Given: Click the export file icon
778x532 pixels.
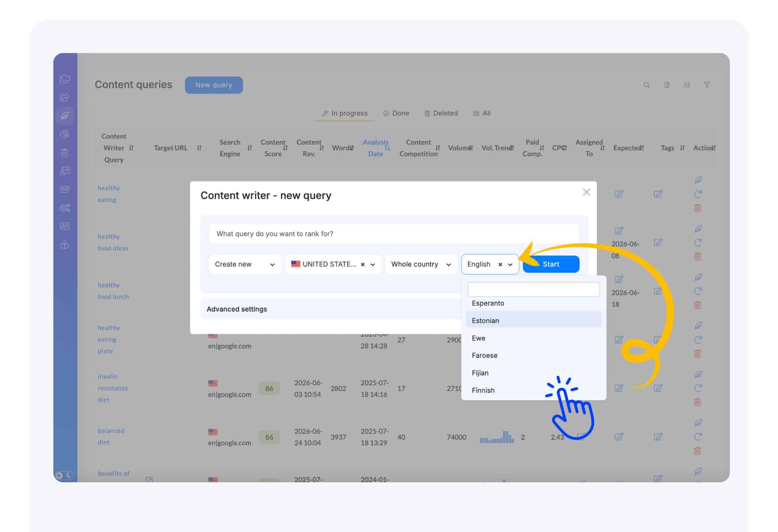Looking at the screenshot, I should pos(667,85).
